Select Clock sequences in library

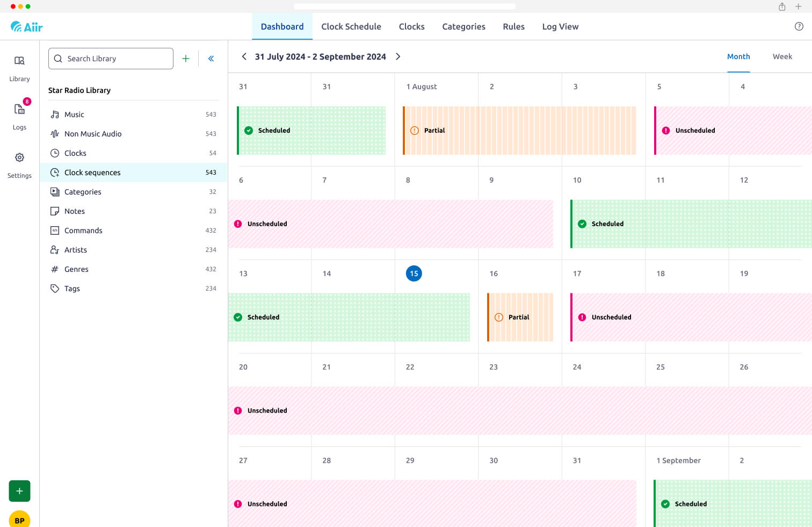[x=133, y=172]
